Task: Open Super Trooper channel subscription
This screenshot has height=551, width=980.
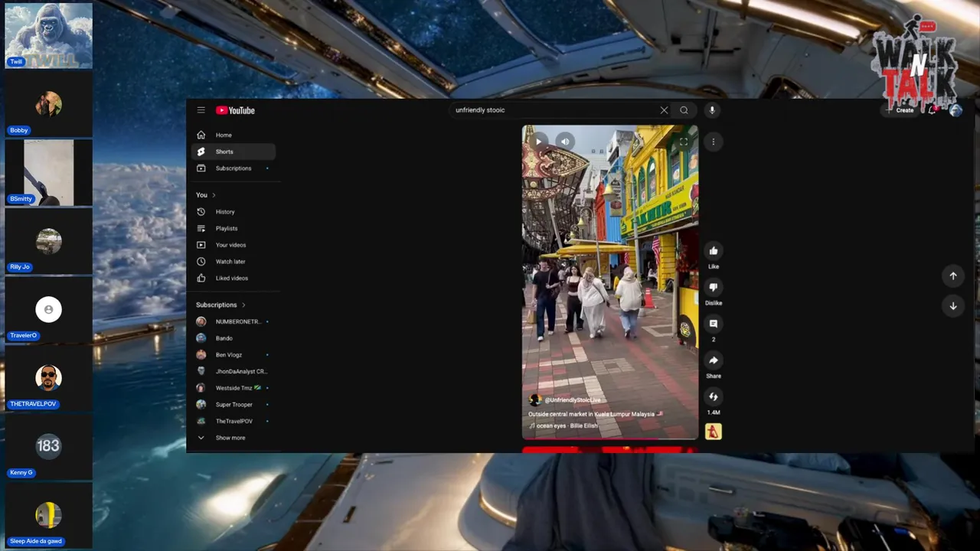Action: (234, 404)
